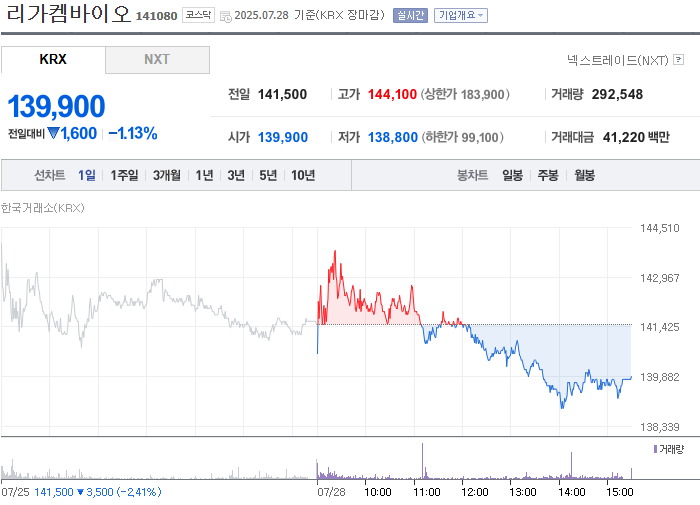Click the 거래량 value 292,548
This screenshot has height=505, width=700.
[617, 94]
